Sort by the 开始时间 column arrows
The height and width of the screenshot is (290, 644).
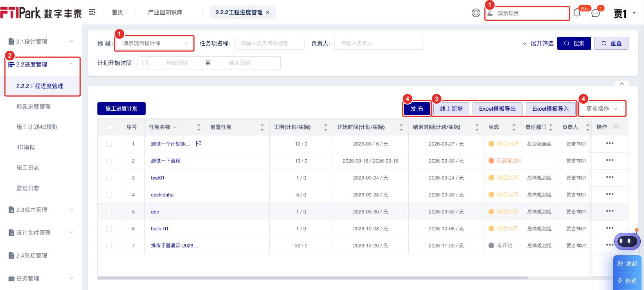[x=401, y=127]
